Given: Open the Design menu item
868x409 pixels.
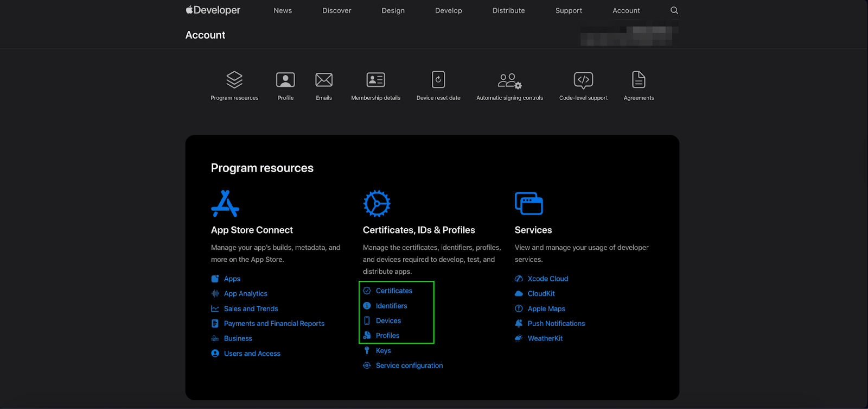Looking at the screenshot, I should (393, 10).
